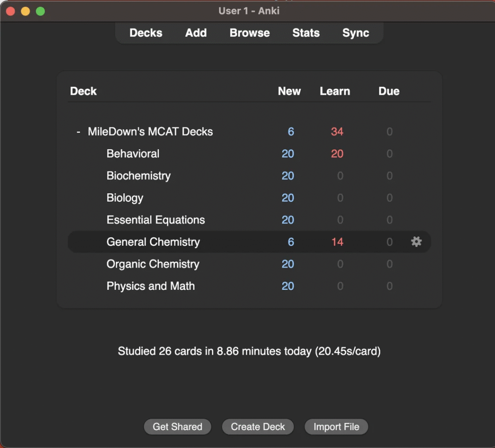Click the Get Shared button
The height and width of the screenshot is (448, 495).
177,427
